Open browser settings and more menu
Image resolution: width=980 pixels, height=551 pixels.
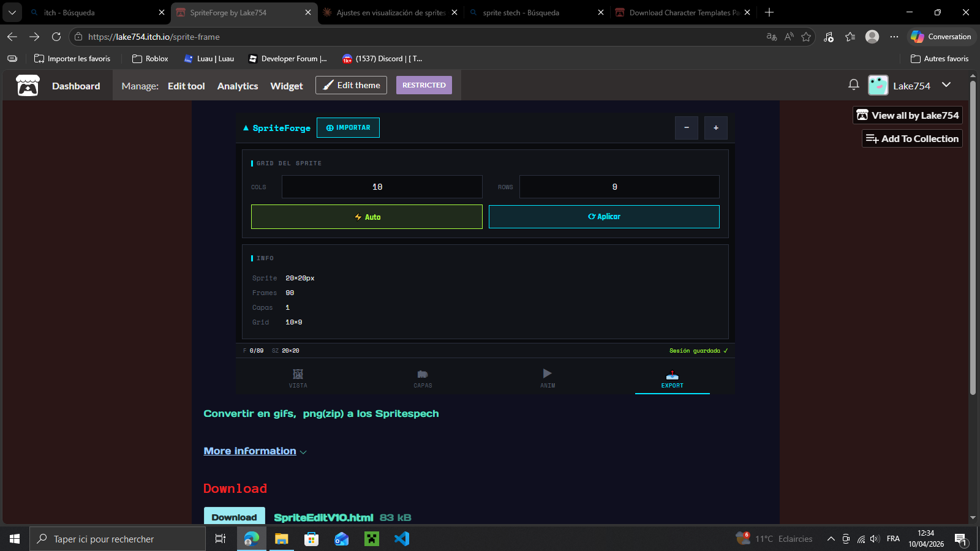894,37
